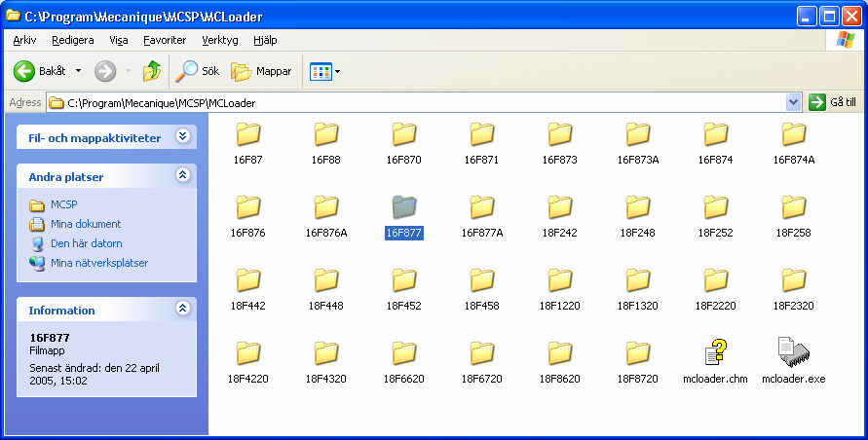Select the 18F4320 folder icon

(326, 353)
